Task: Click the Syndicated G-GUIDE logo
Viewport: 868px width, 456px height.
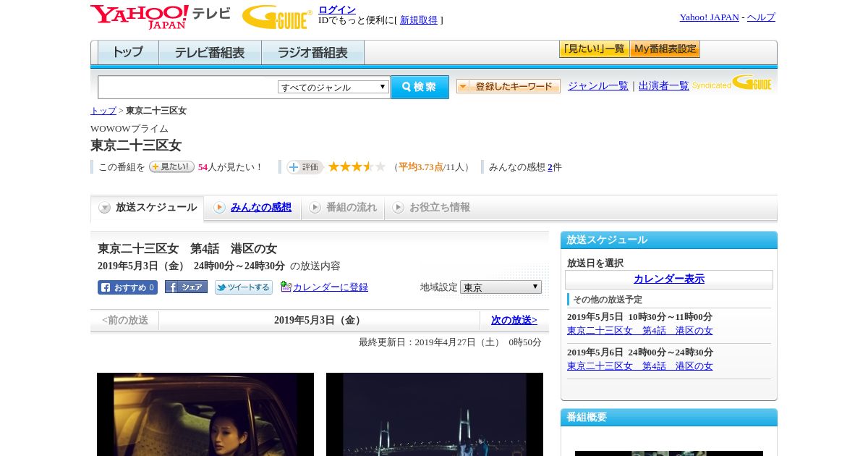Action: pyautogui.click(x=732, y=83)
